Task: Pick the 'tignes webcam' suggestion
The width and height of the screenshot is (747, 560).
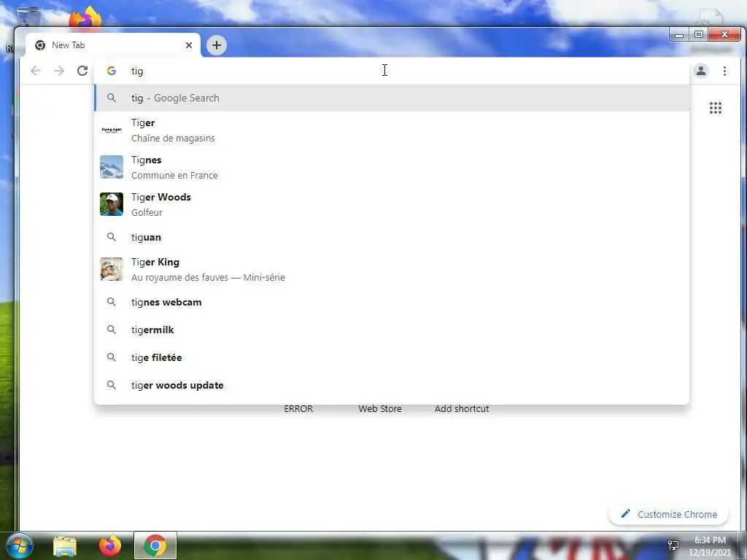Action: click(392, 302)
